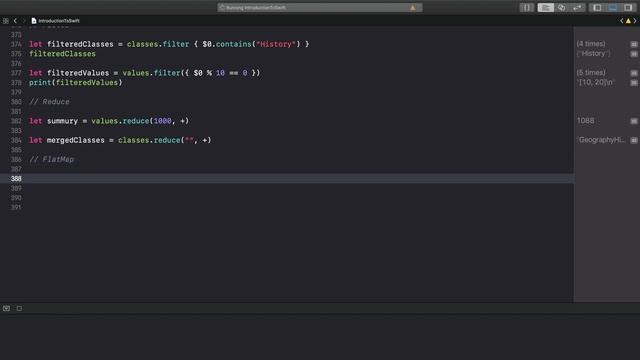Jump to the next issue arrow

tap(635, 20)
